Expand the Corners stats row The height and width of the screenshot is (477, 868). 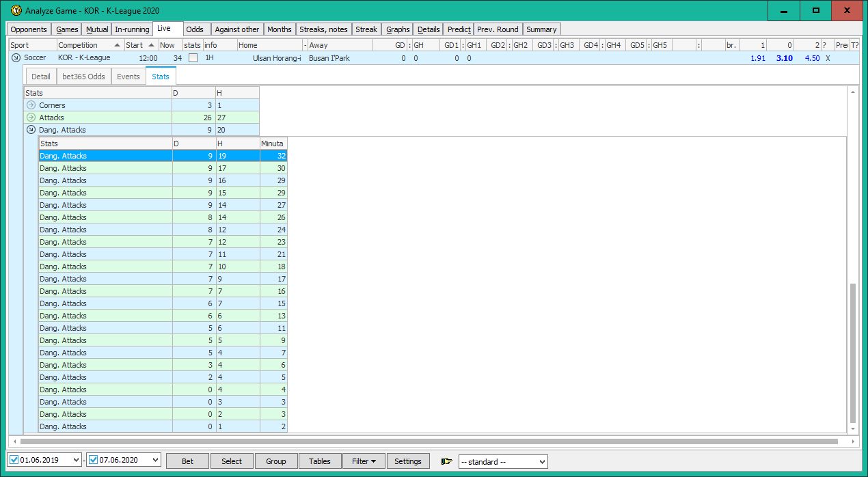[31, 105]
